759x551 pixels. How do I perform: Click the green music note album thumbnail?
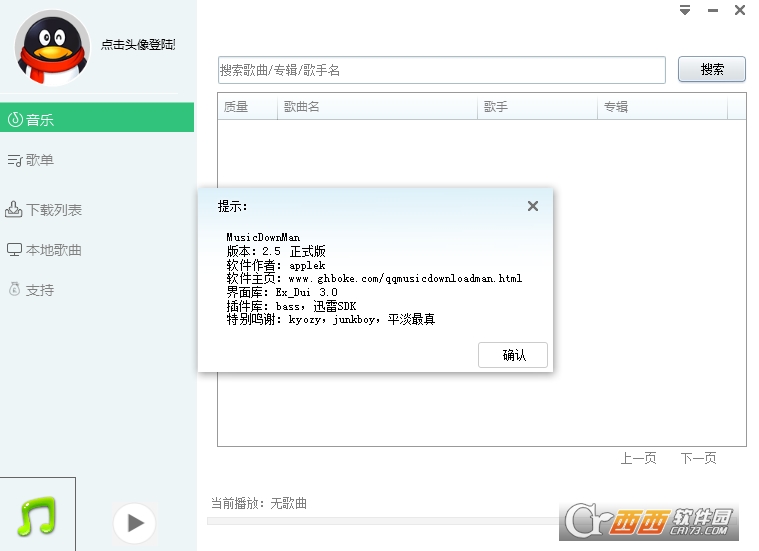point(37,515)
